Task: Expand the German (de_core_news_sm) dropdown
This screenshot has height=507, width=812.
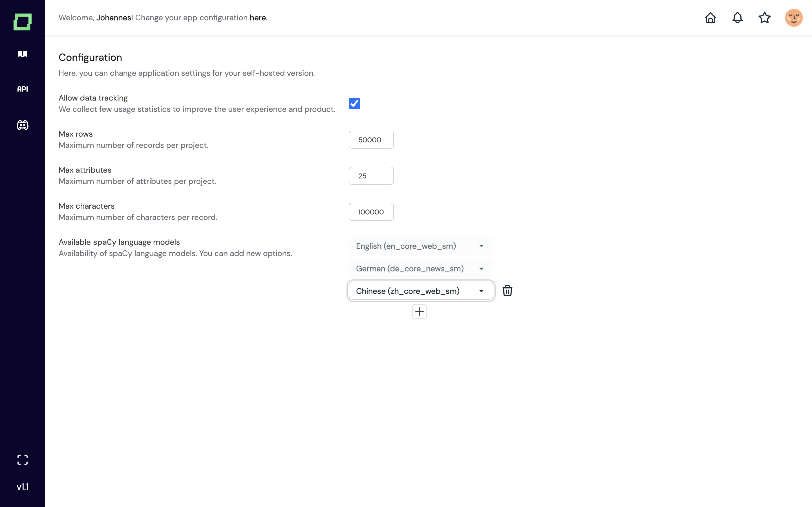Action: (x=421, y=269)
